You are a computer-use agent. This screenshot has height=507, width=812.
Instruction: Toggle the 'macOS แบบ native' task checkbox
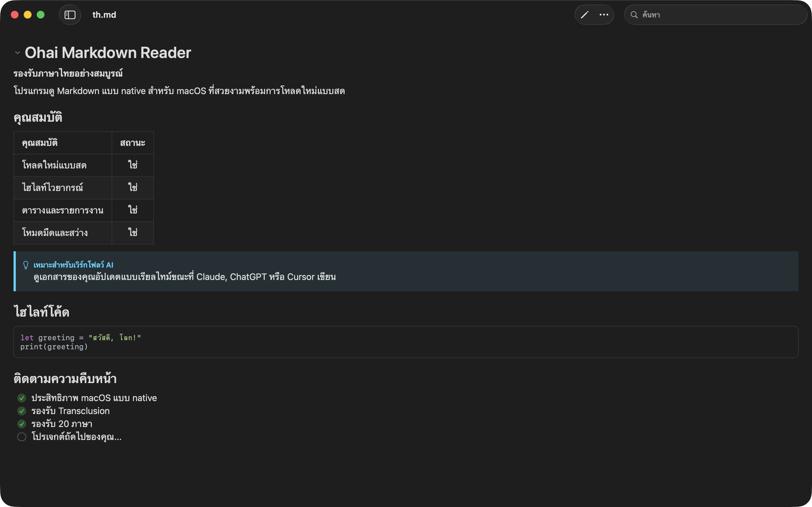pyautogui.click(x=22, y=398)
